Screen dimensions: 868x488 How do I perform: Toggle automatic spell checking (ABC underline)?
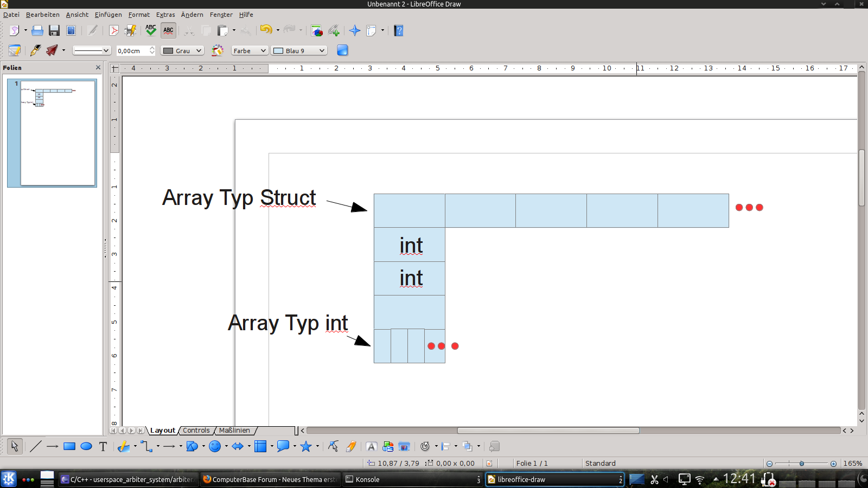click(x=168, y=30)
